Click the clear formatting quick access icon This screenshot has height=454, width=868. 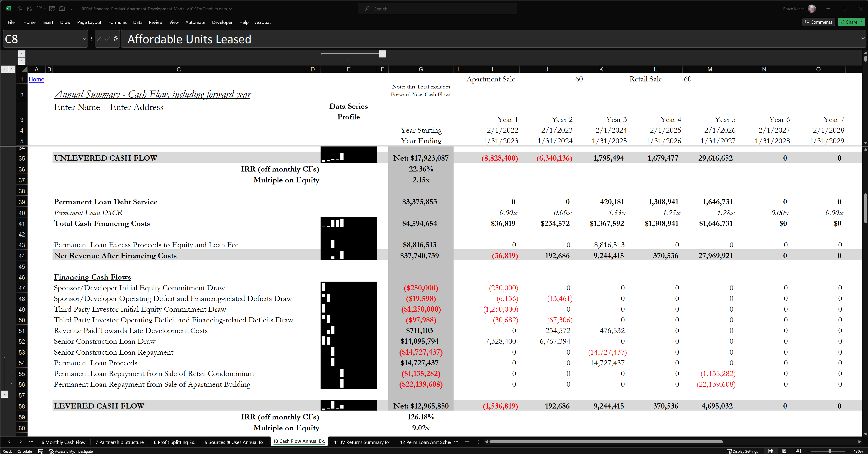[x=52, y=8]
